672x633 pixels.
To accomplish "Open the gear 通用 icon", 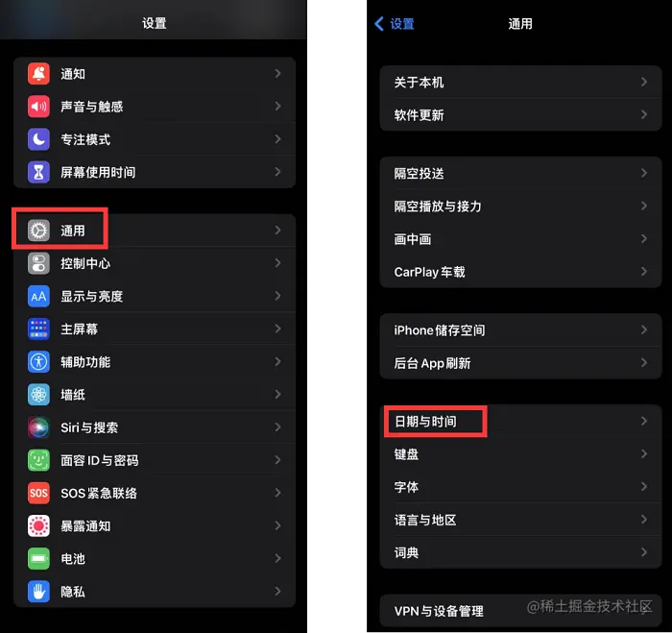I will pos(38,231).
